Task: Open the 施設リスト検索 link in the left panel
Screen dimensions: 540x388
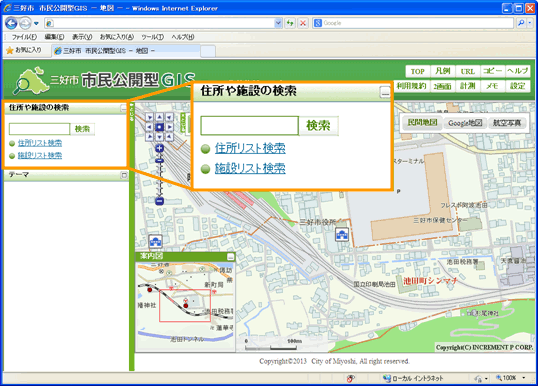Action: pos(40,156)
